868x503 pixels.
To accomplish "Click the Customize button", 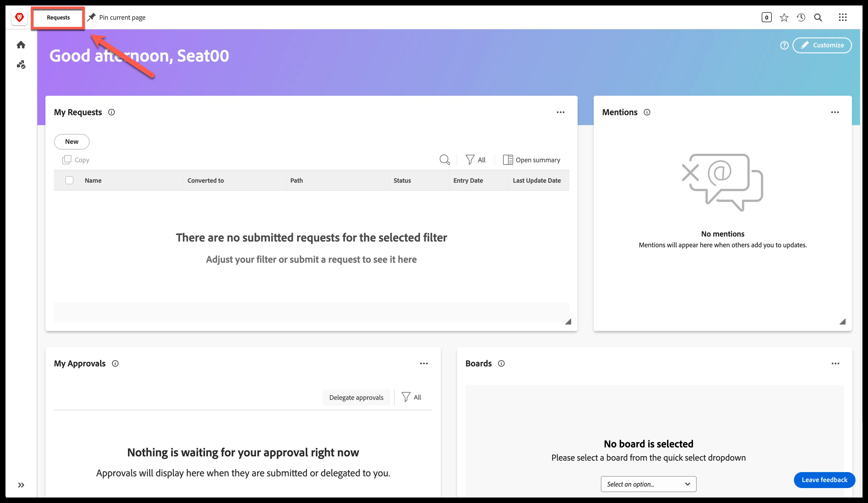I will pos(822,45).
